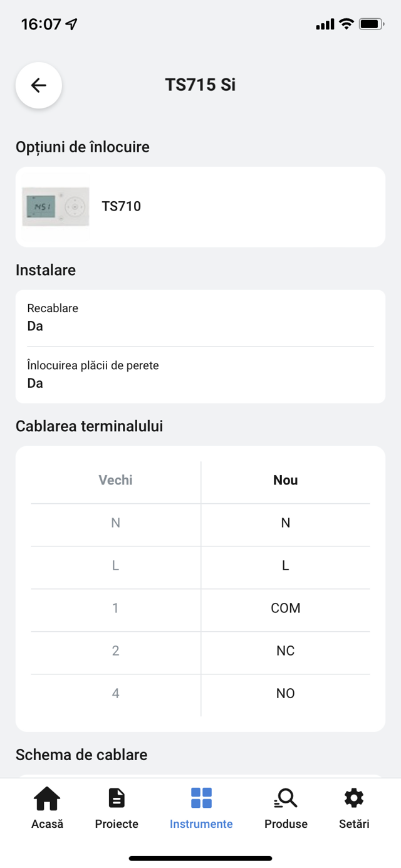401x868 pixels.
Task: Tap the NO terminal cell
Action: 286,693
